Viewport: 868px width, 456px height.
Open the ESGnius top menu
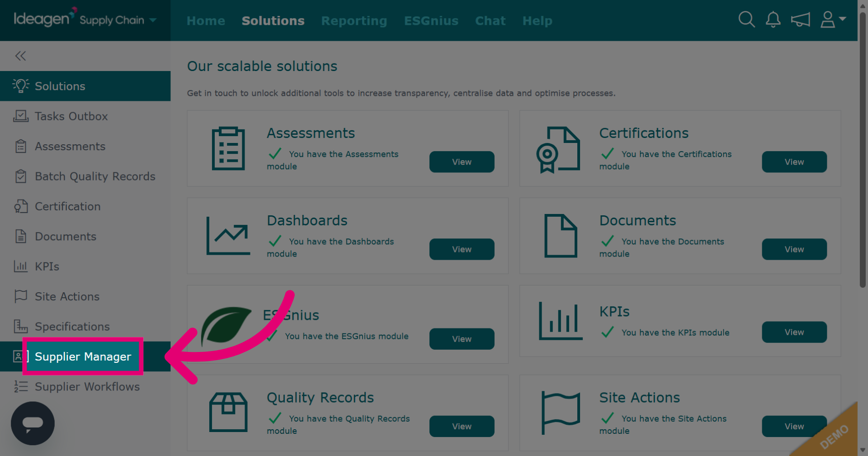431,21
